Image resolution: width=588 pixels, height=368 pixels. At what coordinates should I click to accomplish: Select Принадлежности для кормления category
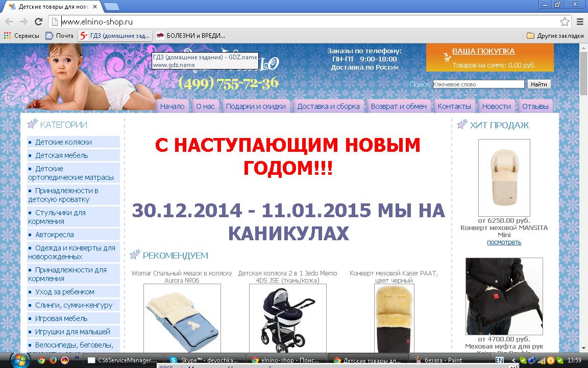tap(73, 274)
